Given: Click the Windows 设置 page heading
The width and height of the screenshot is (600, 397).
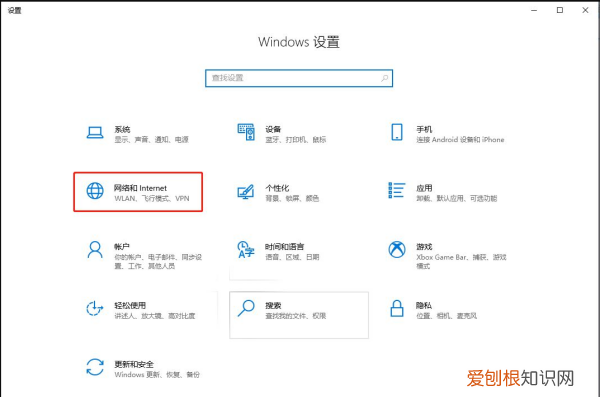Looking at the screenshot, I should pyautogui.click(x=299, y=42).
